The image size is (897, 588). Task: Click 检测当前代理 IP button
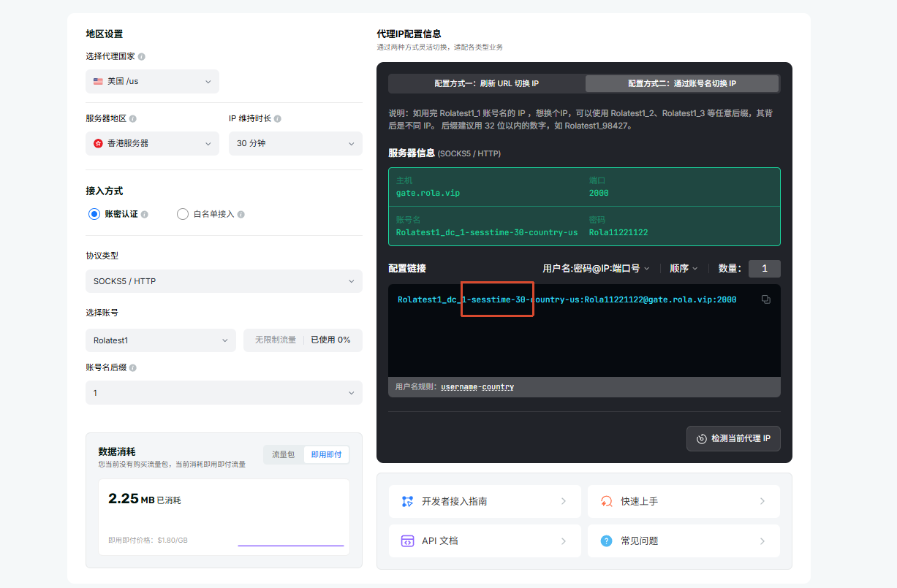click(733, 438)
